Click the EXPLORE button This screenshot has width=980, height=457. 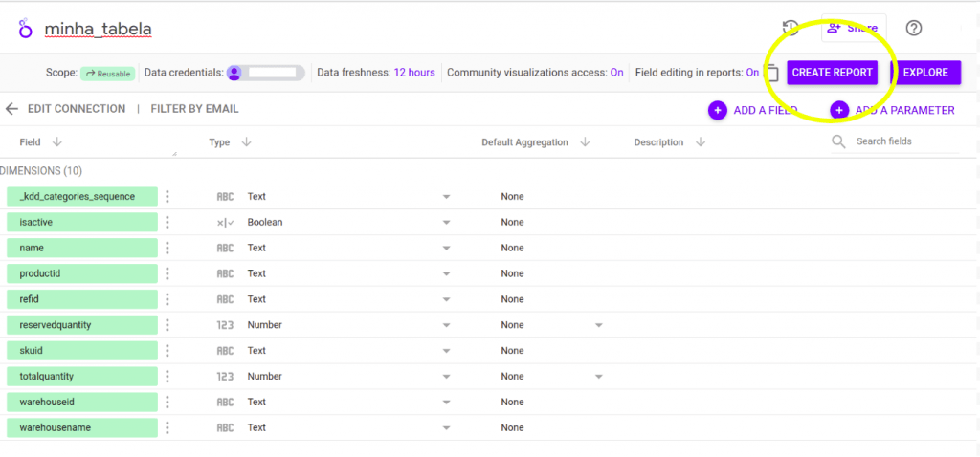(925, 73)
